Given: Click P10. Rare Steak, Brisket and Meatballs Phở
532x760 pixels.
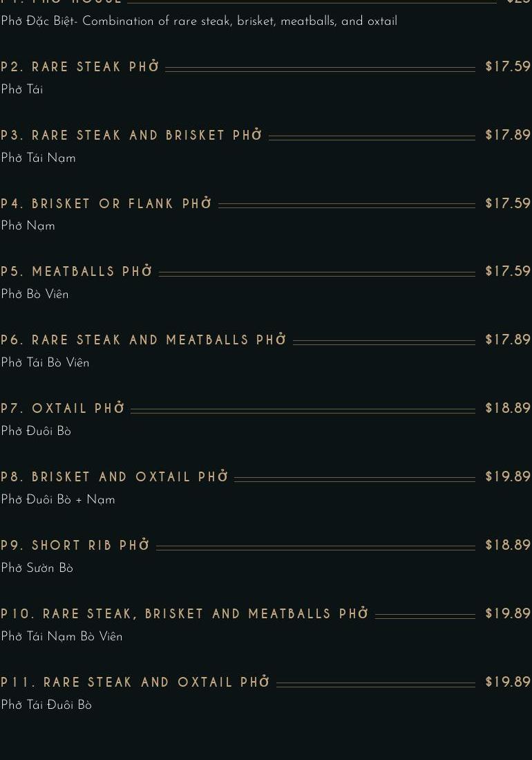Looking at the screenshot, I should pos(185,614).
